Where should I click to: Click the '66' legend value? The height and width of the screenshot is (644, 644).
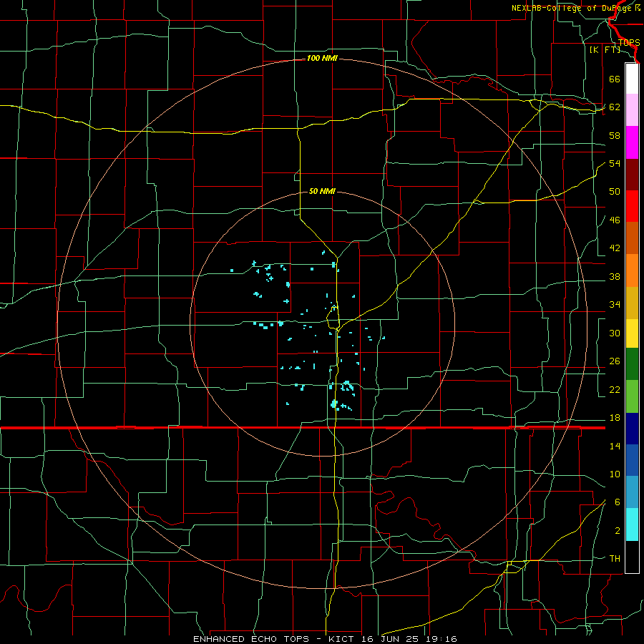tap(615, 79)
